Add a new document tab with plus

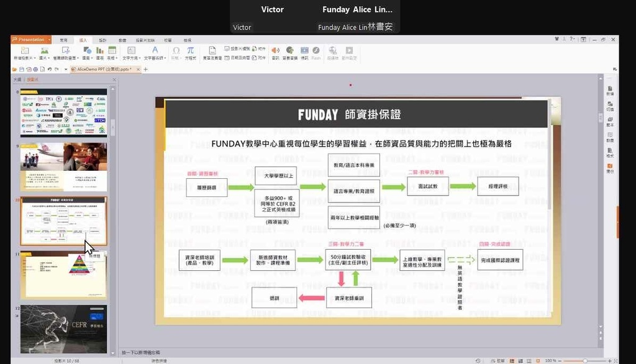[x=145, y=70]
